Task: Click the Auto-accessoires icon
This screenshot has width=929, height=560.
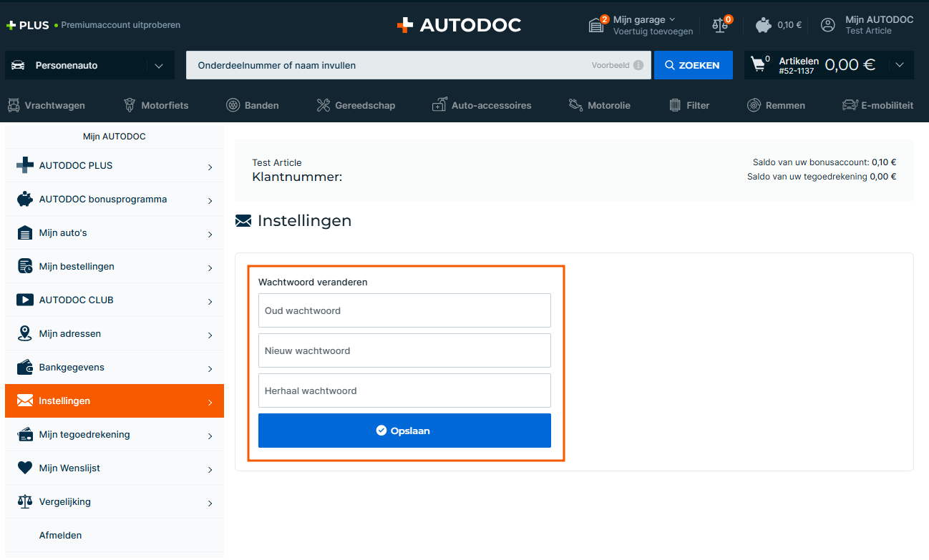Action: [x=439, y=105]
